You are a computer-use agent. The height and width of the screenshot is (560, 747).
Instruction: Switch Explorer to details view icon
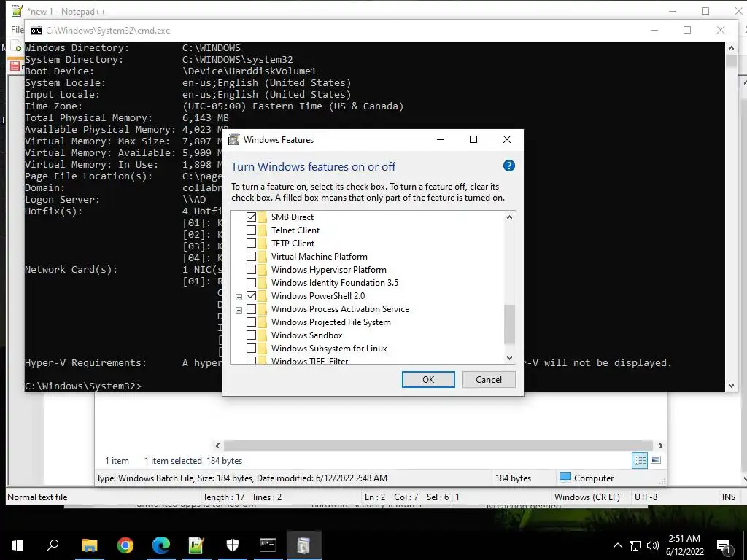(x=640, y=460)
